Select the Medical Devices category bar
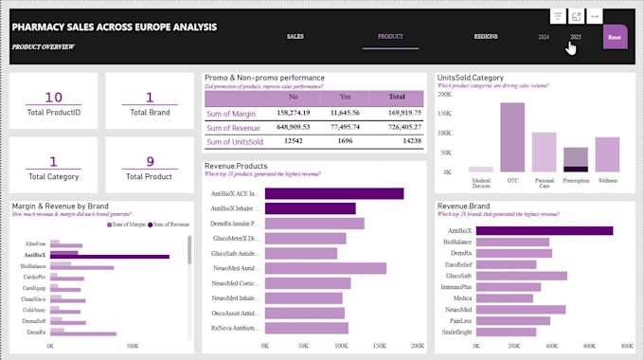The image size is (644, 360). 480,170
